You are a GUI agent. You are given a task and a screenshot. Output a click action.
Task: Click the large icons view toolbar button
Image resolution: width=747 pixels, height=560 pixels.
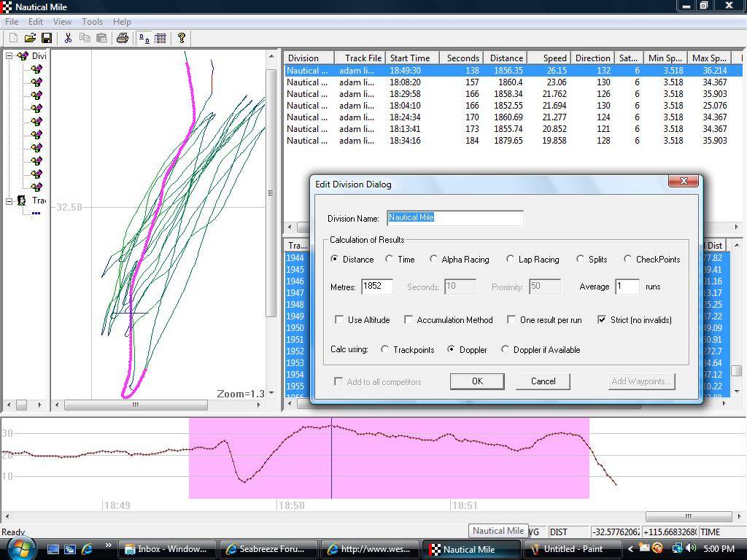[144, 38]
